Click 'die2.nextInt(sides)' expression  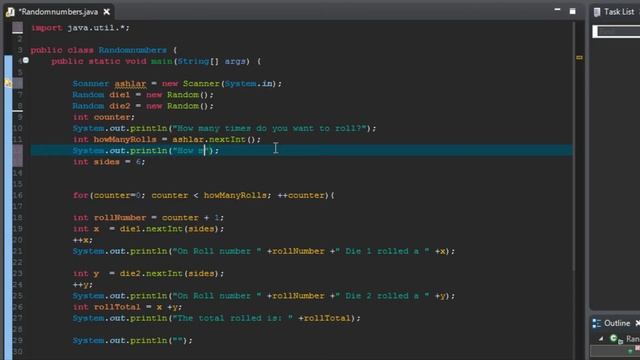tap(169, 273)
